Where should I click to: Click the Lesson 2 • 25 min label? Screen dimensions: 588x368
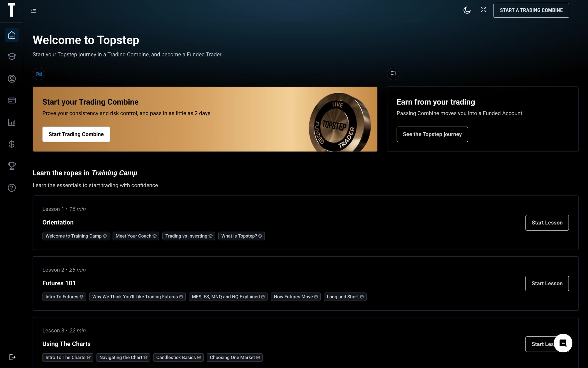(x=64, y=270)
